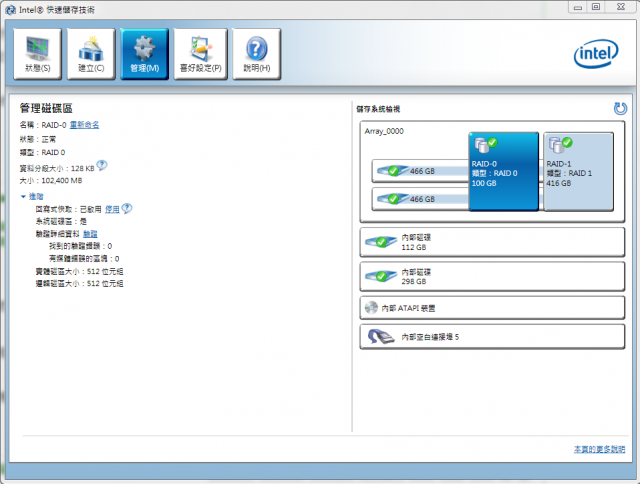
Task: Click the Array_0000 label
Action: point(384,131)
